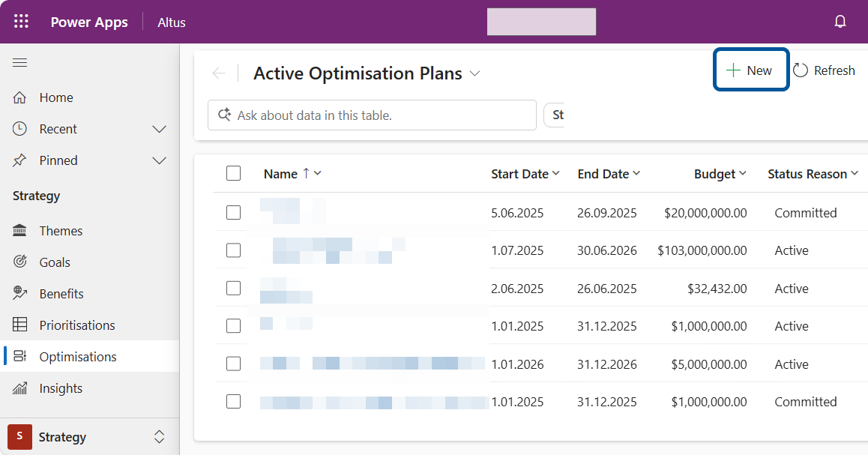
Task: Go to Home in the sidebar
Action: click(x=56, y=97)
